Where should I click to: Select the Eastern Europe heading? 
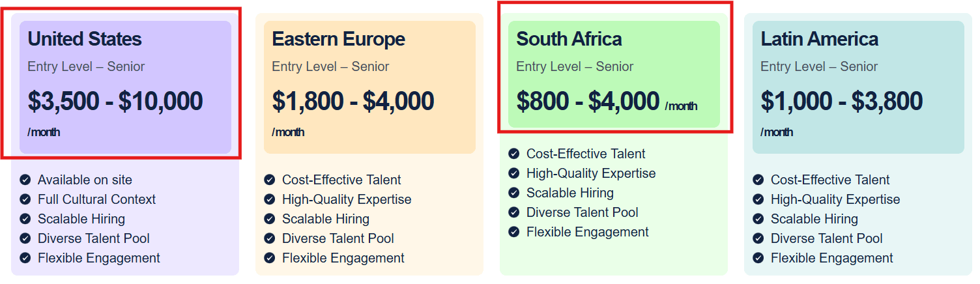(338, 39)
